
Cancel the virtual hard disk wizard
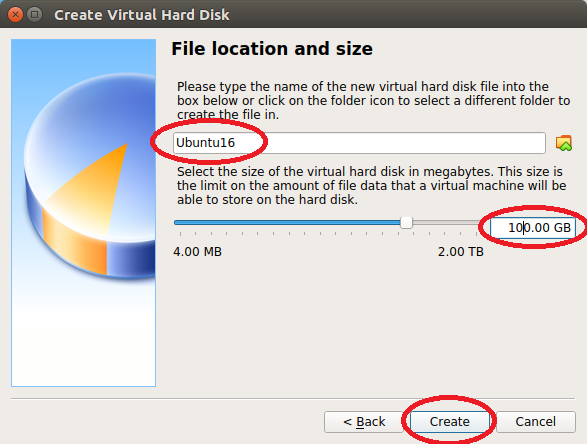pos(536,422)
